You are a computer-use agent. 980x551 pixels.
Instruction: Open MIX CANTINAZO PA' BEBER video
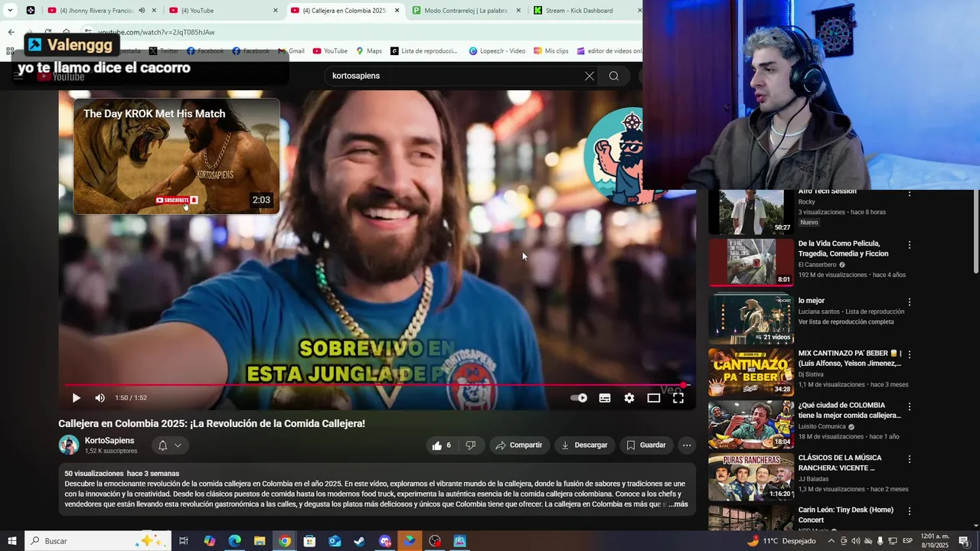[x=751, y=372]
